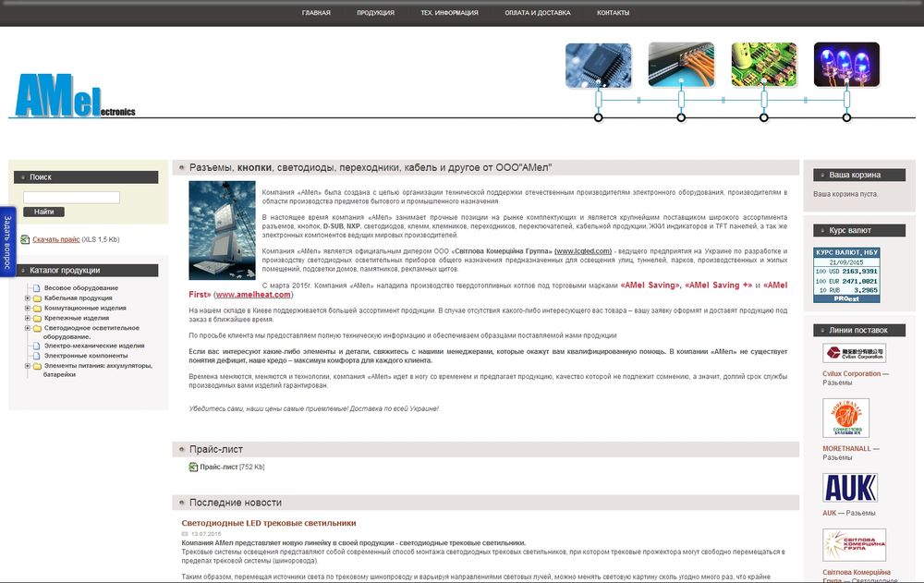This screenshot has height=583, width=924.
Task: Open the MORETHANALL supplier link
Action: click(846, 449)
